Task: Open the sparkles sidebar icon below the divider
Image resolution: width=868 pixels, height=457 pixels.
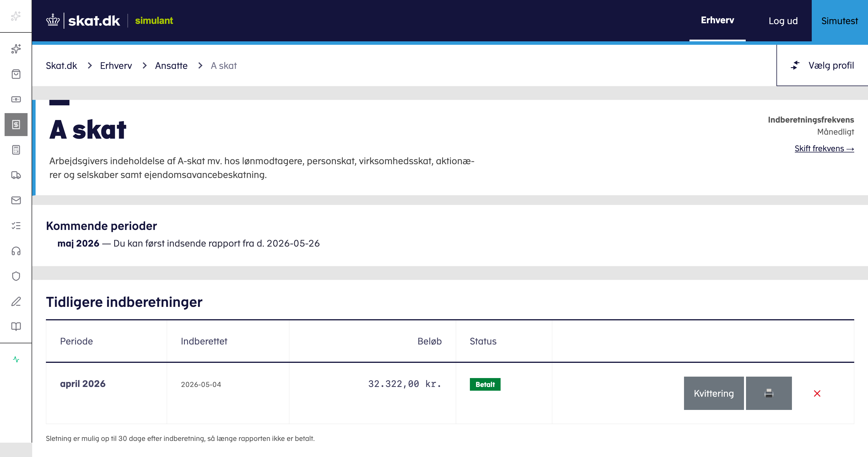Action: (x=16, y=49)
